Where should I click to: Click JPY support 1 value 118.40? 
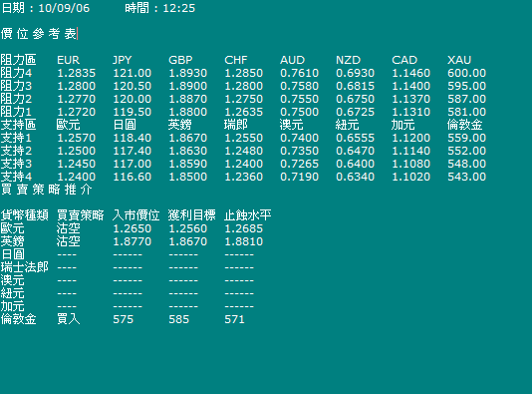[x=132, y=138]
